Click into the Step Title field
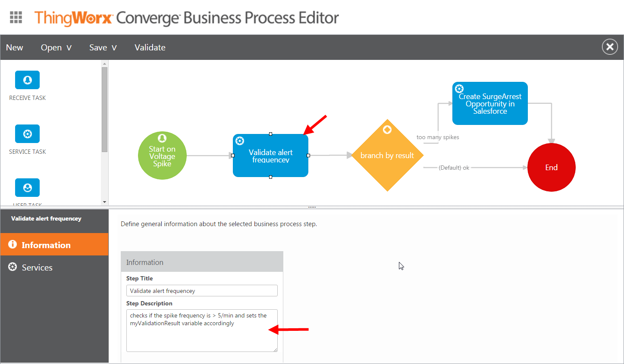The image size is (624, 364). (x=202, y=291)
